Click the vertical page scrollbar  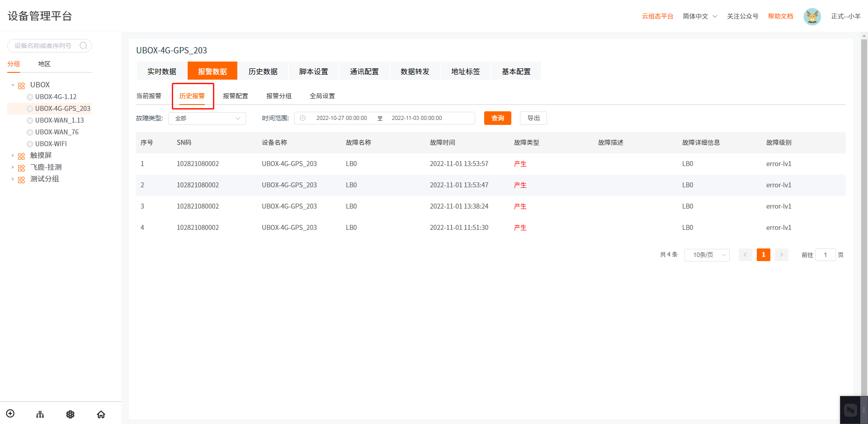pos(864,217)
